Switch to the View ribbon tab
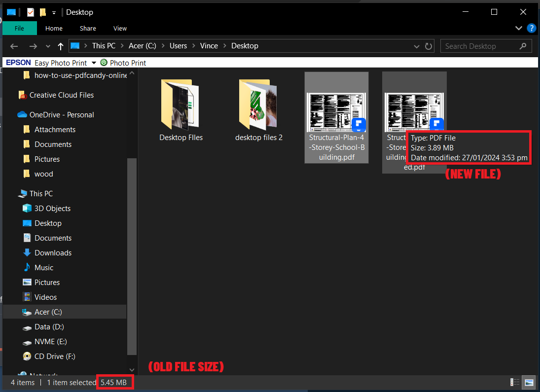 point(120,28)
